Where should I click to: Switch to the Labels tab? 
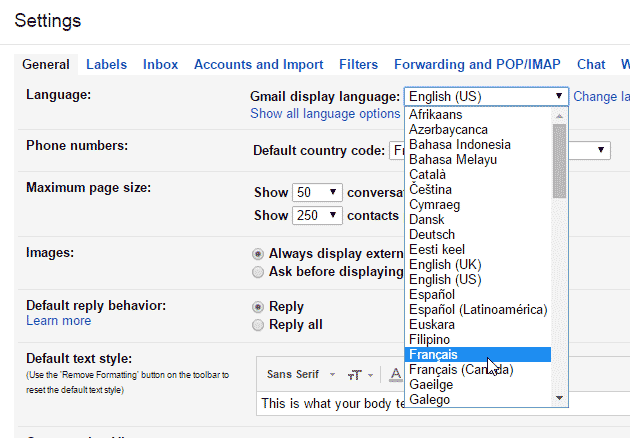[x=106, y=64]
